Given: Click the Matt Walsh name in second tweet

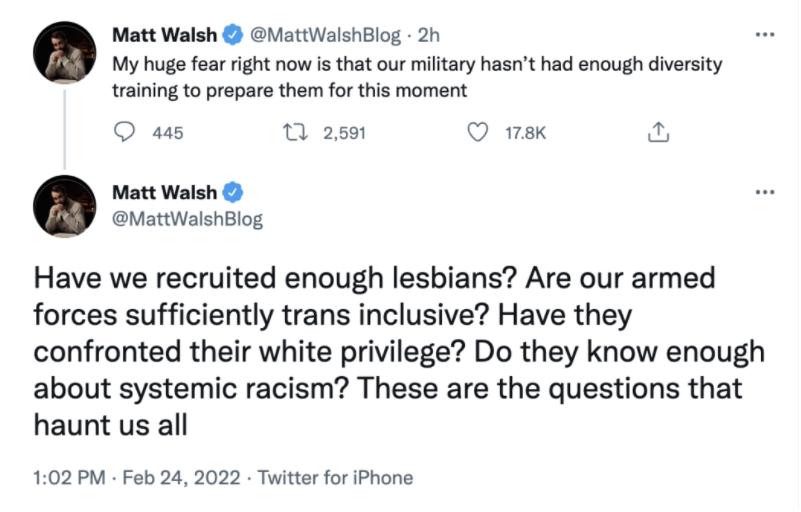Looking at the screenshot, I should [x=164, y=192].
